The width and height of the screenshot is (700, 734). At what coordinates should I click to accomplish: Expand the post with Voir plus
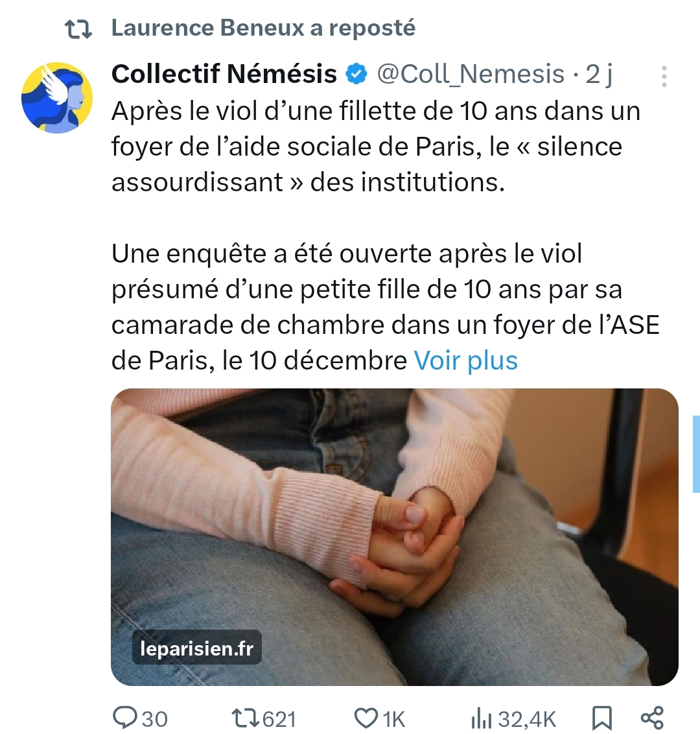pos(465,361)
